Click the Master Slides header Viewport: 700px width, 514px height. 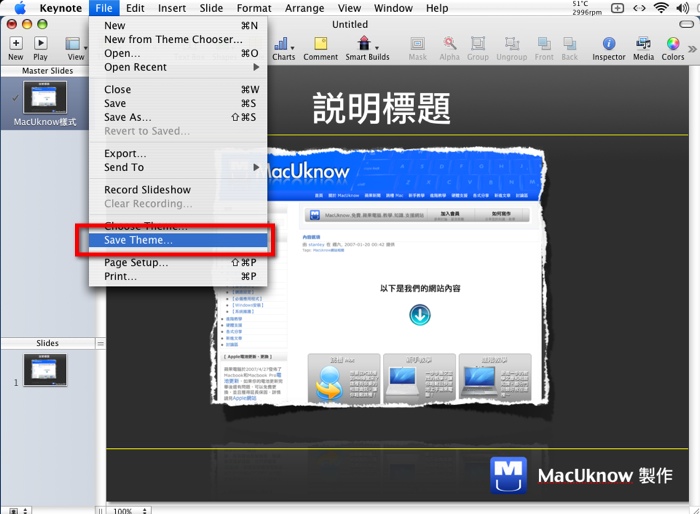click(48, 71)
